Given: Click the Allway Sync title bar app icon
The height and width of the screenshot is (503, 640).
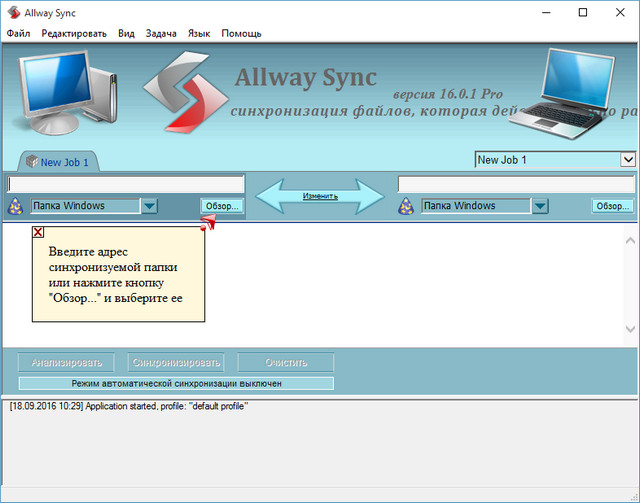Looking at the screenshot, I should [13, 12].
